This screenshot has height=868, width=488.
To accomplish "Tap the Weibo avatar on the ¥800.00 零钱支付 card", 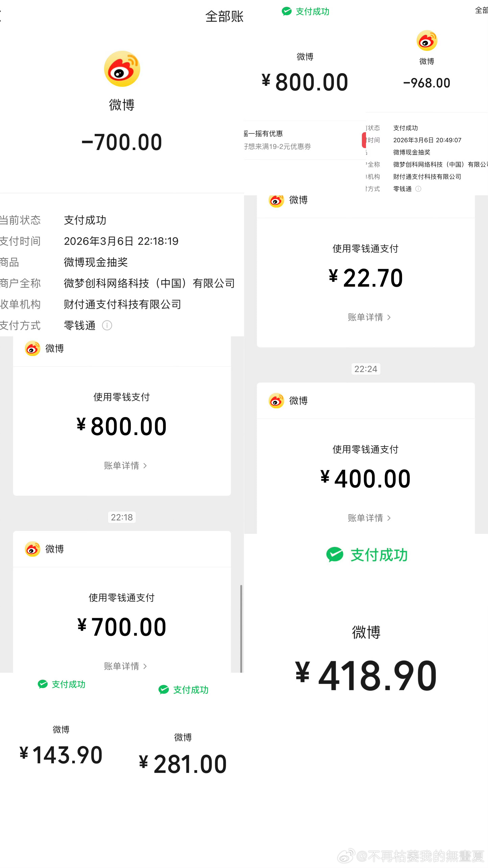I will 33,348.
